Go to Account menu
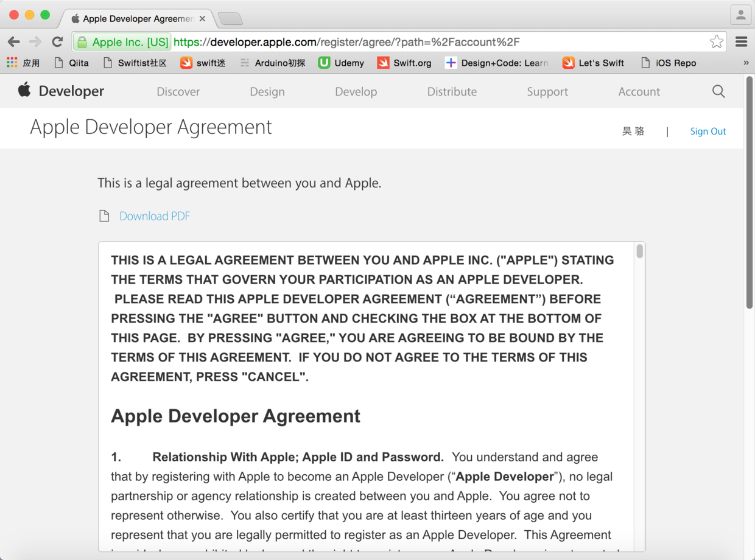This screenshot has height=560, width=755. point(639,92)
